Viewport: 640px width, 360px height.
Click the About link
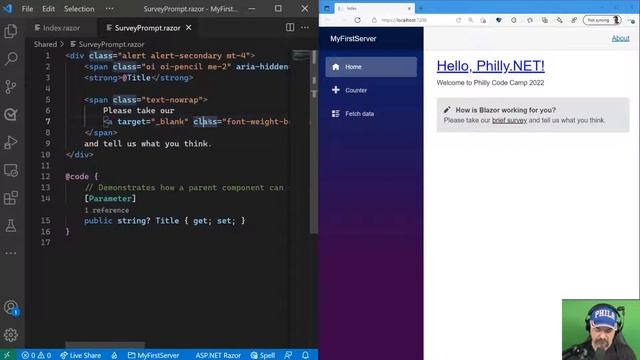tap(620, 38)
